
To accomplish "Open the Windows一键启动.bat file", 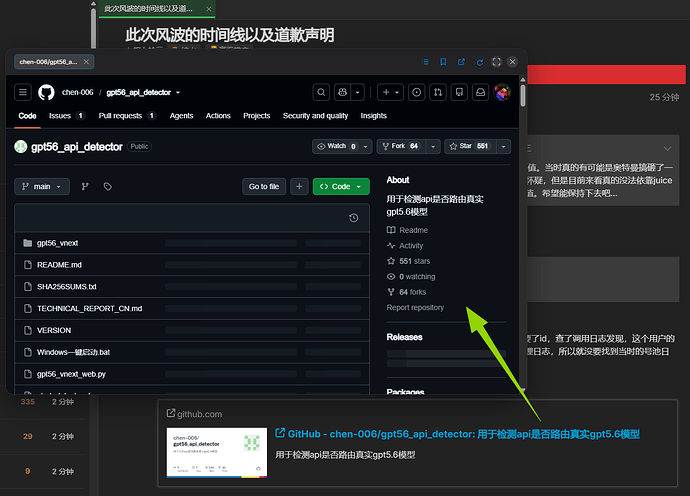I will point(73,352).
